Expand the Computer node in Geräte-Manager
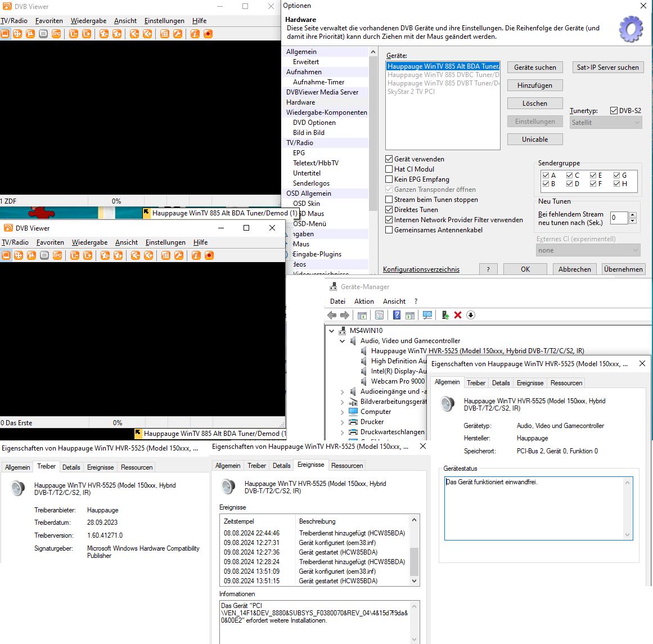653x644 pixels. pyautogui.click(x=343, y=412)
